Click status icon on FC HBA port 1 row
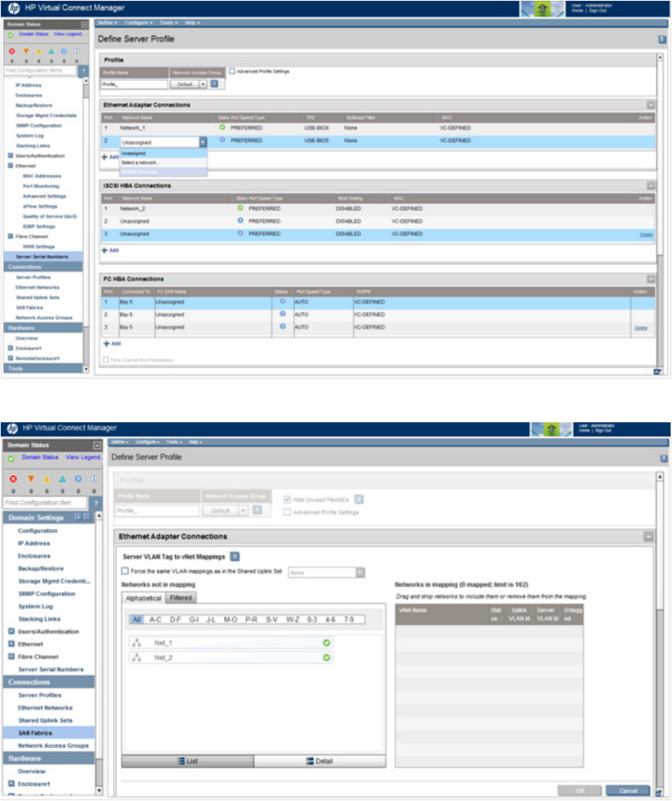The height and width of the screenshot is (801, 672). (x=283, y=301)
